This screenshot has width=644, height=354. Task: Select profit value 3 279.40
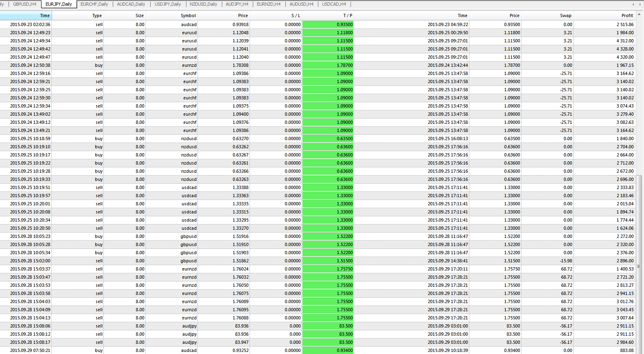coord(625,114)
